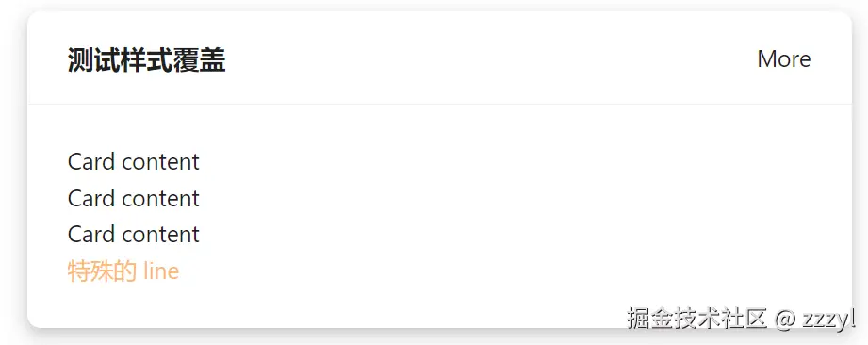Click the card title 测试样式覆盖
This screenshot has width=868, height=345.
(147, 59)
